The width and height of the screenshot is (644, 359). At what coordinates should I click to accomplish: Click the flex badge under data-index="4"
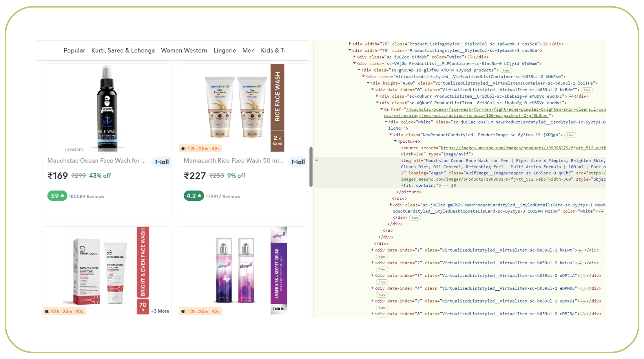[x=382, y=295]
